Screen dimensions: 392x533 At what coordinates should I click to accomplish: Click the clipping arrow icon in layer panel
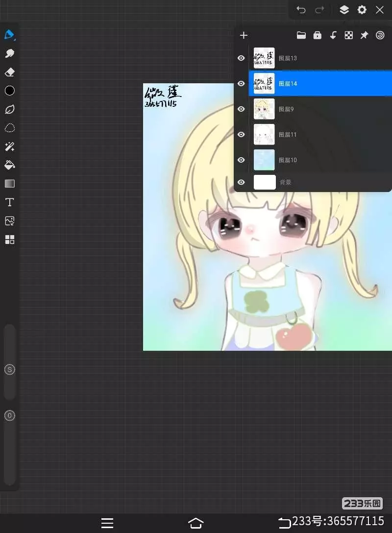pos(333,35)
